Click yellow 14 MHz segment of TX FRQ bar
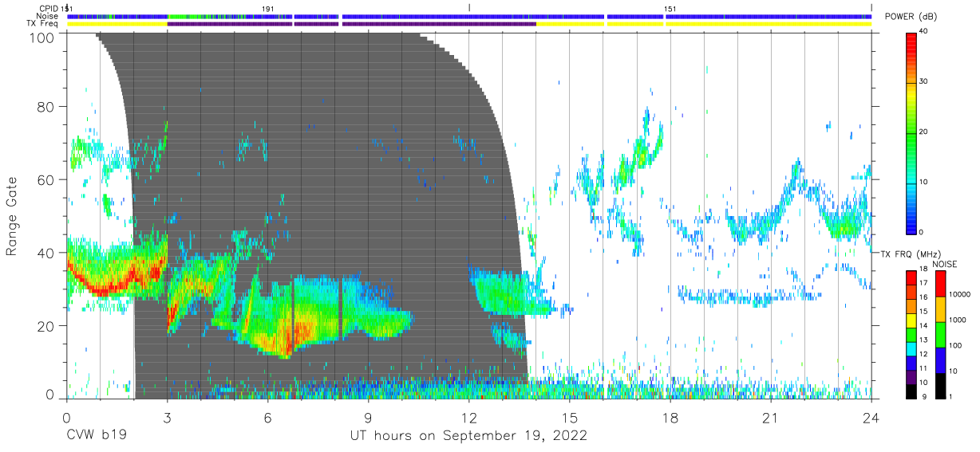This screenshot has height=452, width=980. (911, 320)
